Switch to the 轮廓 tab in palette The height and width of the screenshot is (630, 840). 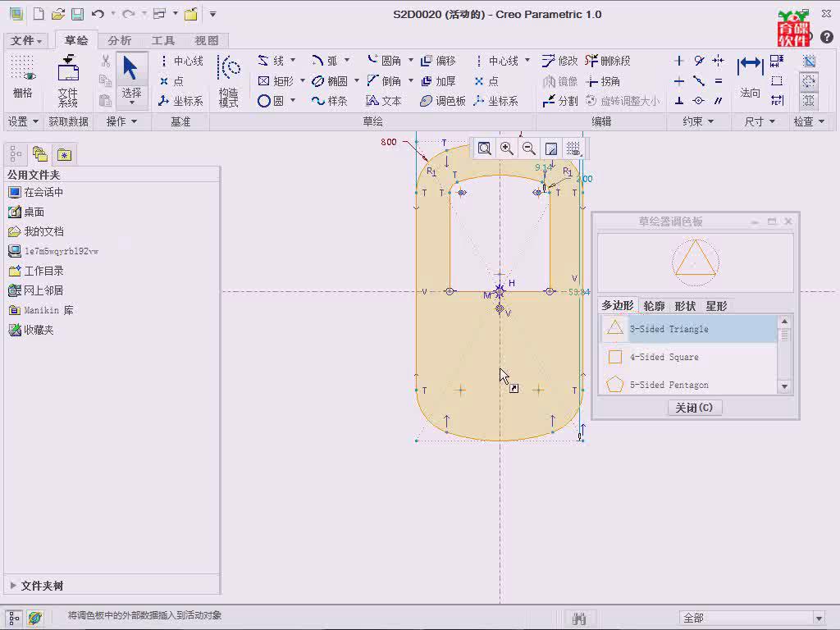pos(654,306)
